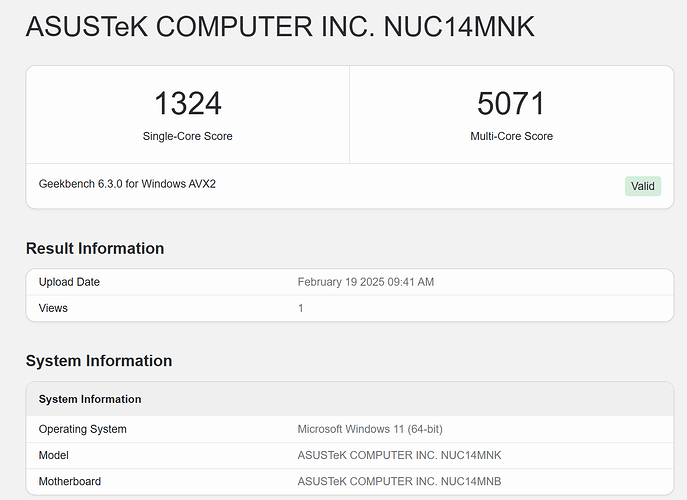This screenshot has width=687, height=500.
Task: Select the Multi-Core Score label
Action: [511, 136]
